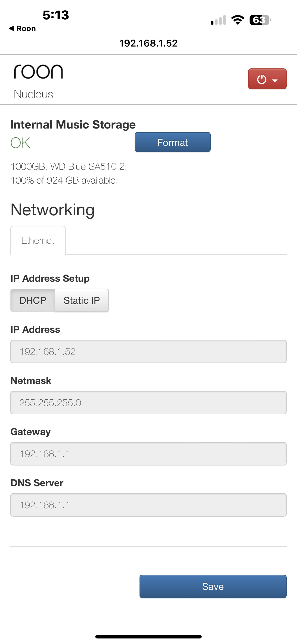Go back to the Roon app
The height and width of the screenshot is (644, 297).
tap(23, 29)
